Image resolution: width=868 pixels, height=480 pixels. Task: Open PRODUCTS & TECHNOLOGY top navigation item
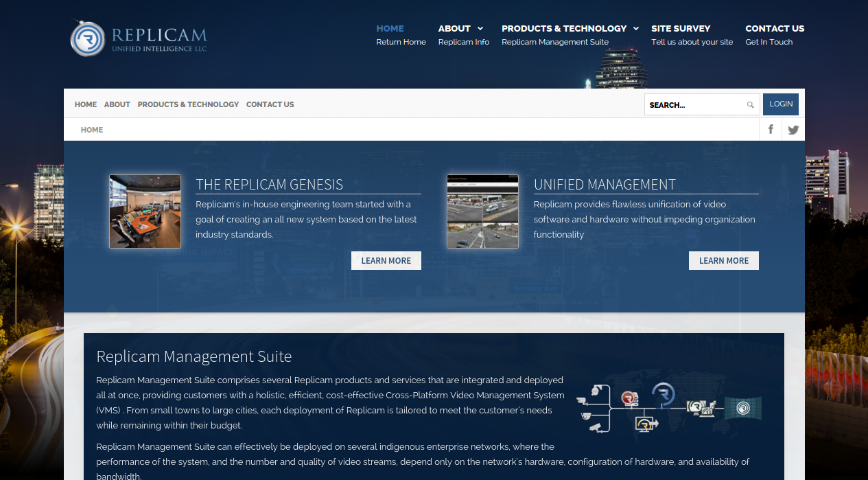tap(564, 28)
